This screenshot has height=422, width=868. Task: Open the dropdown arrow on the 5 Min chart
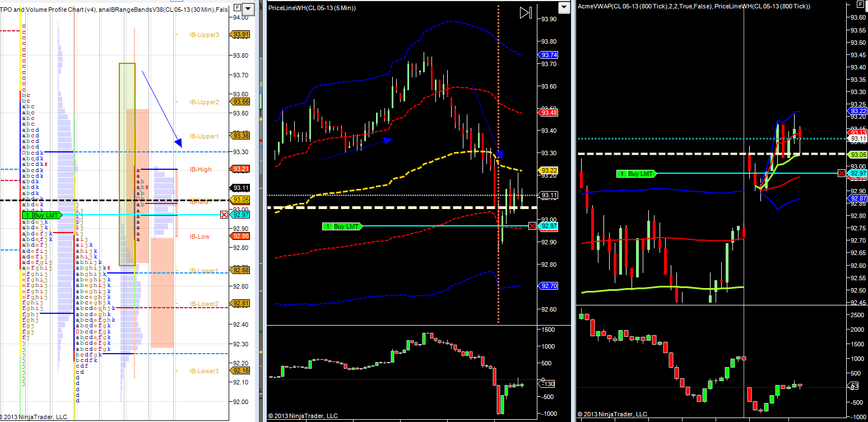(x=564, y=8)
